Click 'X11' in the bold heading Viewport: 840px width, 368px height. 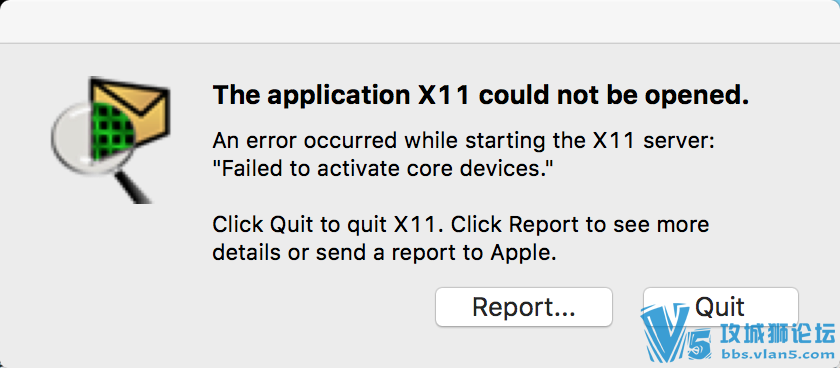(x=445, y=96)
